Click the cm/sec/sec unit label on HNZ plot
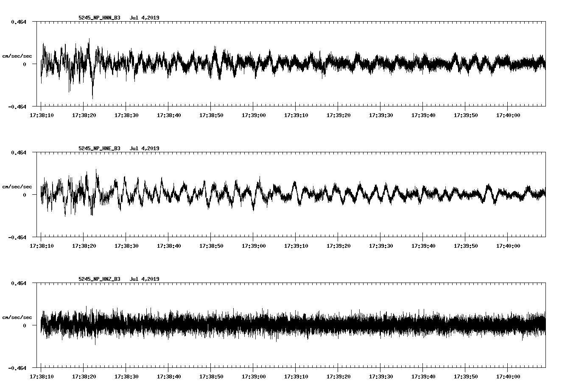The height and width of the screenshot is (392, 576). [x=17, y=317]
